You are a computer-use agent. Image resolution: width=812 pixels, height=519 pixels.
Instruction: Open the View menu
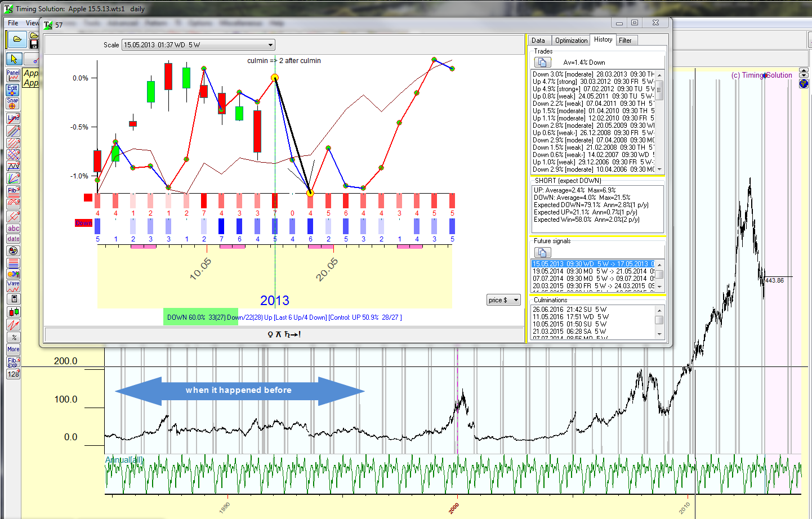point(33,23)
